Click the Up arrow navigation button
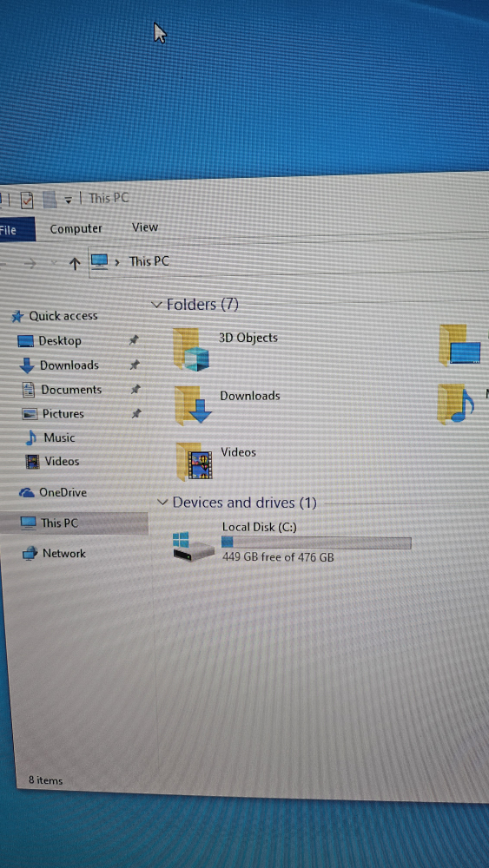489x868 pixels. pos(74,264)
